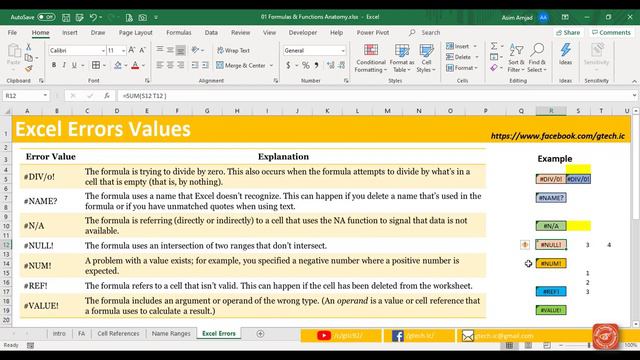Click the Ideas lightning icon
Viewport: 640px width, 360px height.
[565, 54]
